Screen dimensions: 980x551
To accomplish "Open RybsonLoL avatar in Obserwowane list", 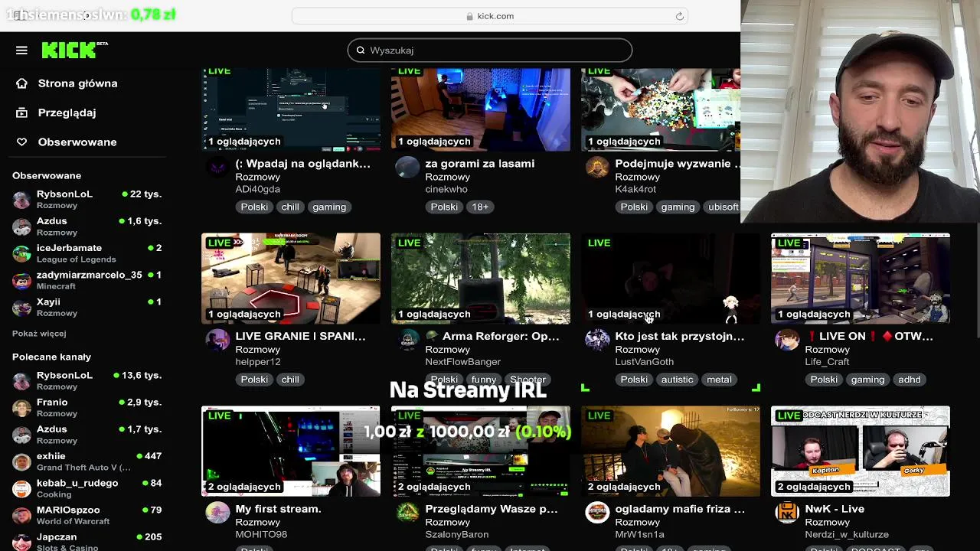I will point(21,200).
